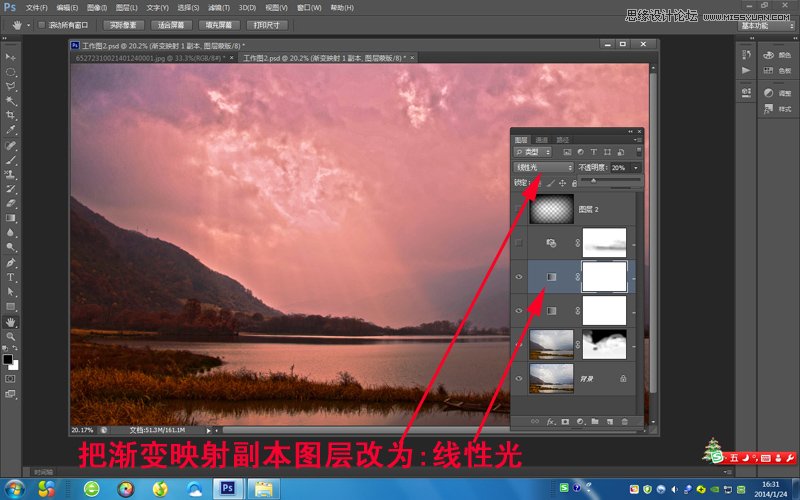The height and width of the screenshot is (500, 800).
Task: Select the Elliptical Marquee tool
Action: 10,72
